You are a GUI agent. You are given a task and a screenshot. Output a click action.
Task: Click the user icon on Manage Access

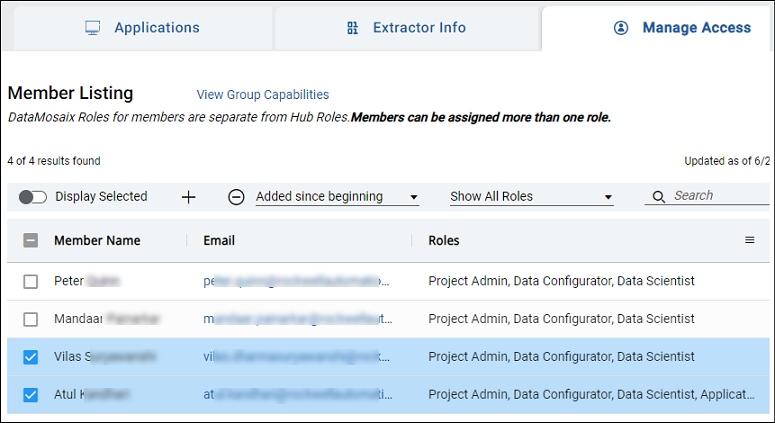(621, 28)
